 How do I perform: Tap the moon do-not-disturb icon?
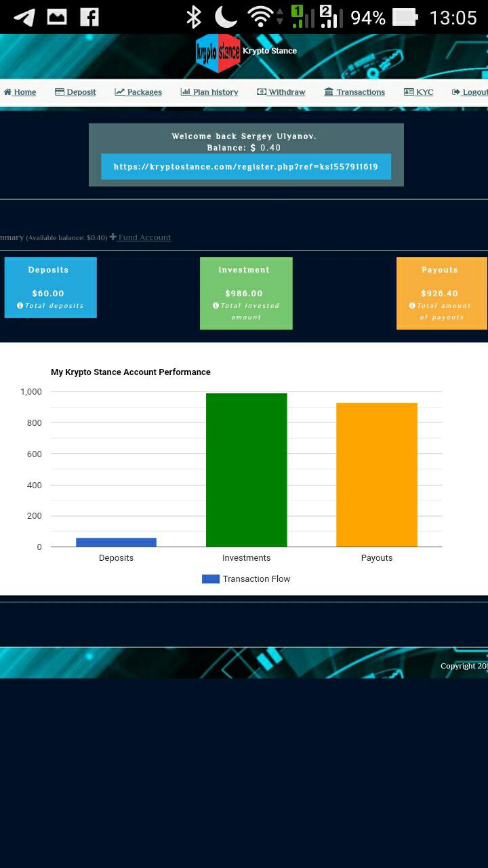pos(226,17)
